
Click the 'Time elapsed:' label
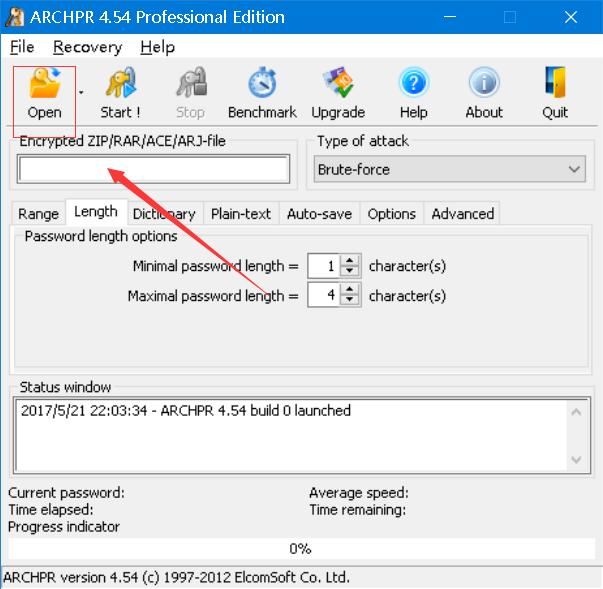click(51, 510)
